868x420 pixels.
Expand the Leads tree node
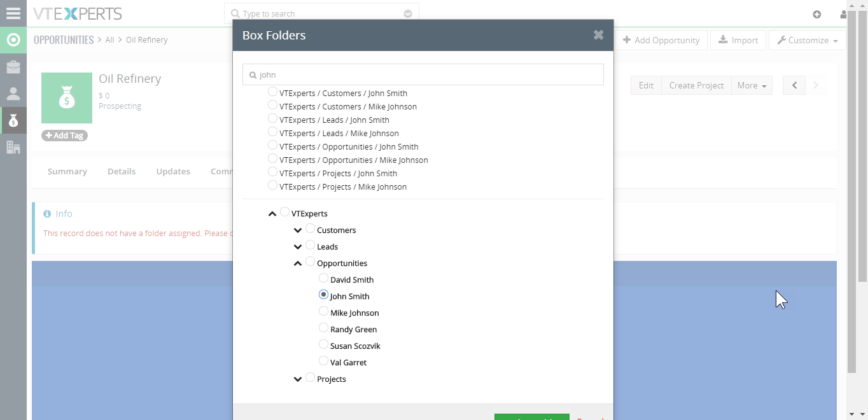(298, 247)
